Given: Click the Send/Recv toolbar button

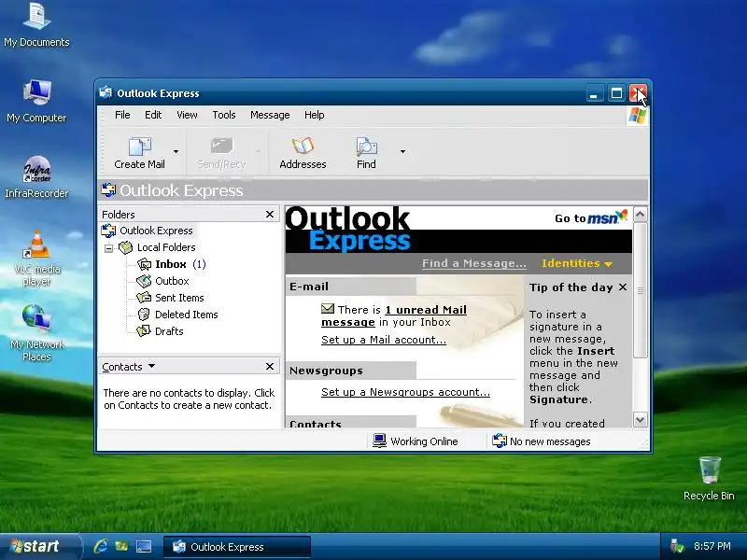Looking at the screenshot, I should (221, 153).
